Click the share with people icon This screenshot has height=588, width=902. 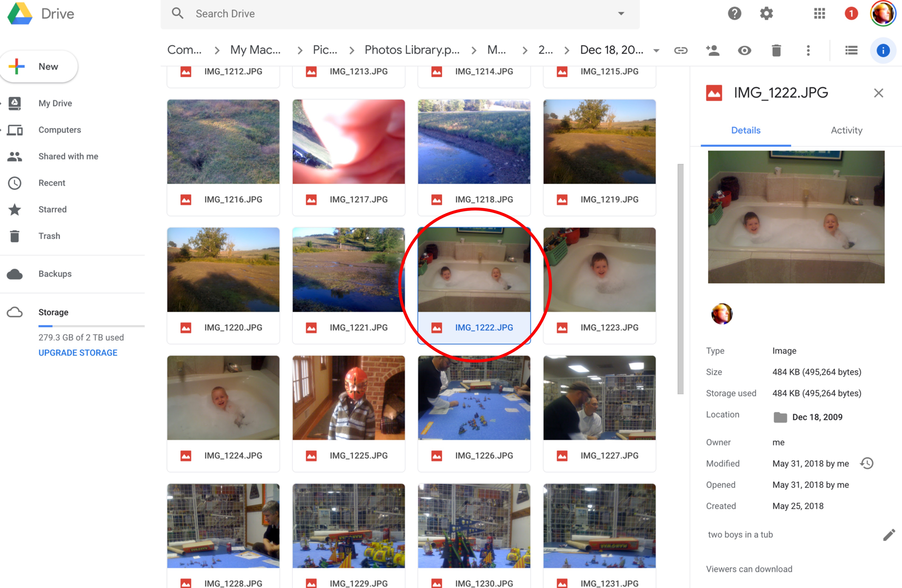click(713, 50)
